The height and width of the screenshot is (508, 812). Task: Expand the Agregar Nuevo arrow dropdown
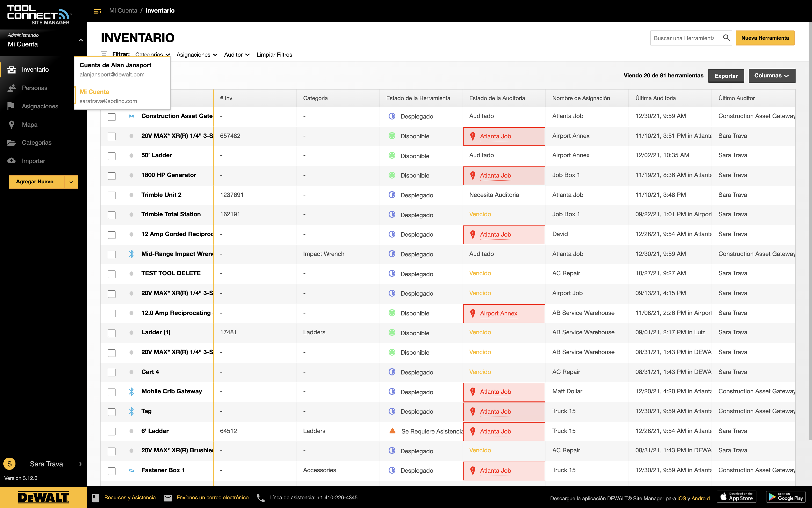[71, 182]
